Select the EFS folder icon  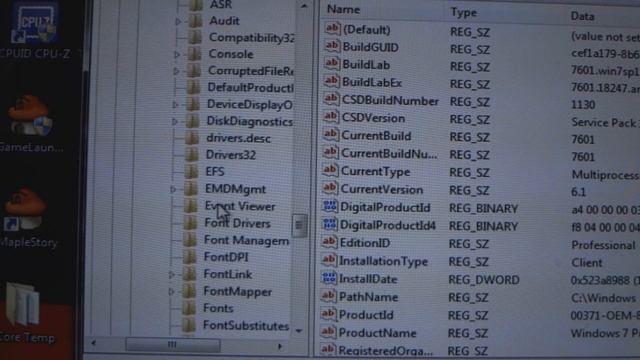click(x=192, y=172)
